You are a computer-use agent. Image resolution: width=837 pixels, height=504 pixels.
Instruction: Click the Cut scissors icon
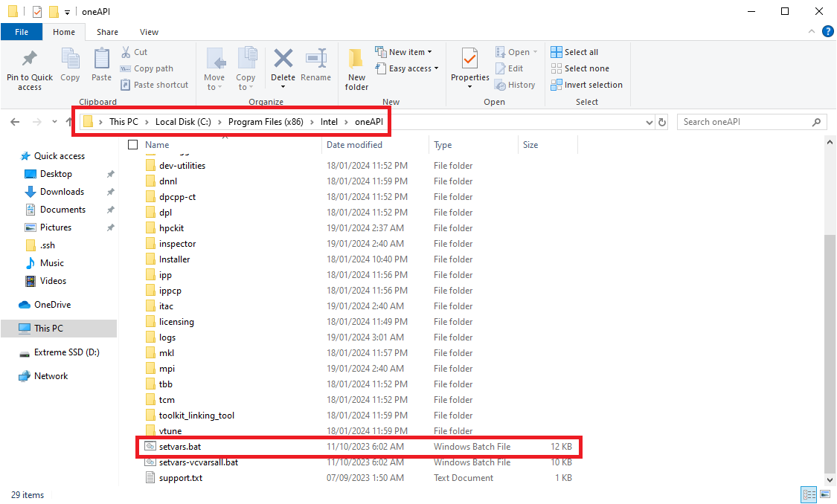click(126, 52)
